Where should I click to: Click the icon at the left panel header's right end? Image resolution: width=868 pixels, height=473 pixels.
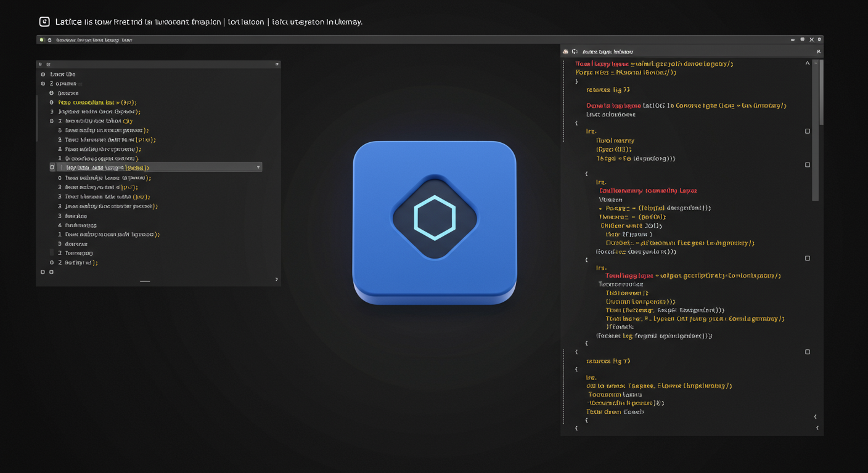277,64
